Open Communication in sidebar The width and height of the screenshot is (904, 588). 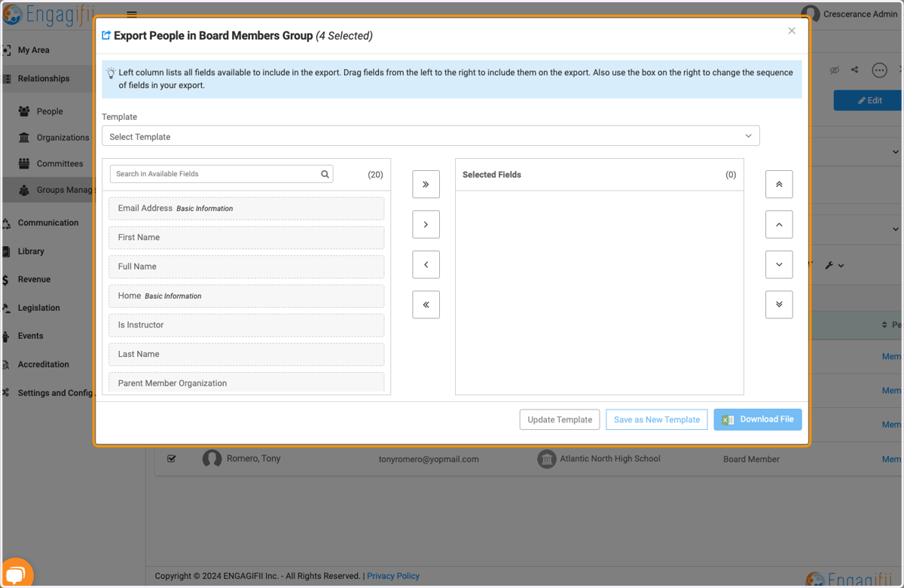click(48, 223)
